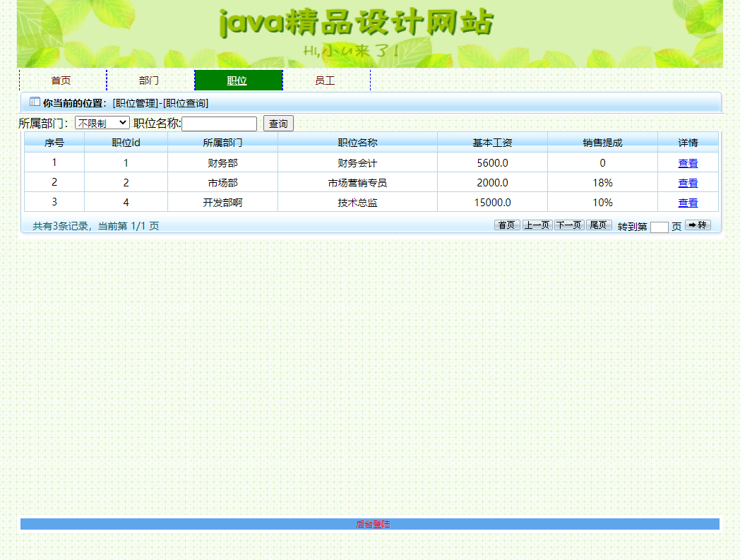Open 查看 details for 技术总监
Image resolution: width=740 pixels, height=560 pixels.
tap(687, 203)
